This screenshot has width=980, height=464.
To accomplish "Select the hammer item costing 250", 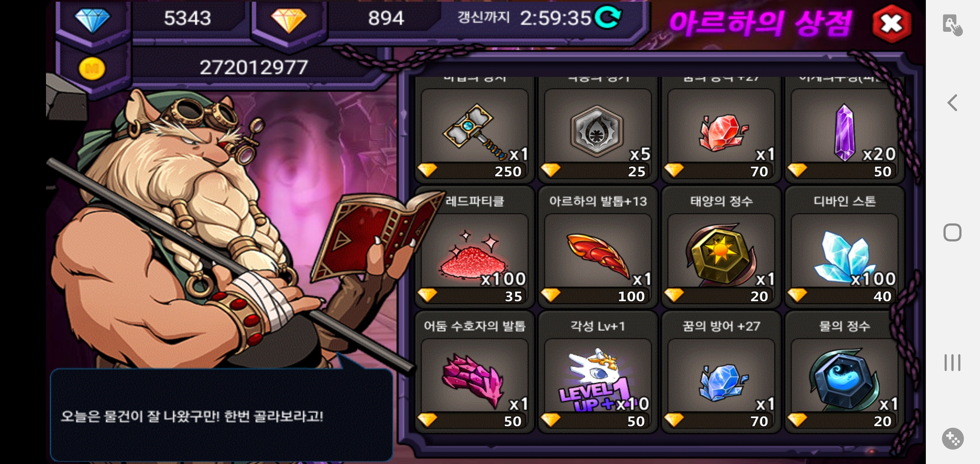I will pyautogui.click(x=475, y=129).
